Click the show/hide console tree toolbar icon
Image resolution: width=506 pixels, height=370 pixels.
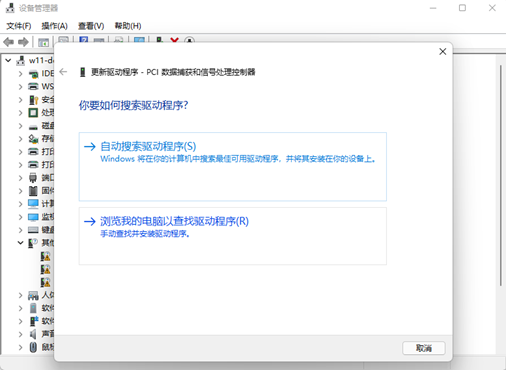point(43,42)
